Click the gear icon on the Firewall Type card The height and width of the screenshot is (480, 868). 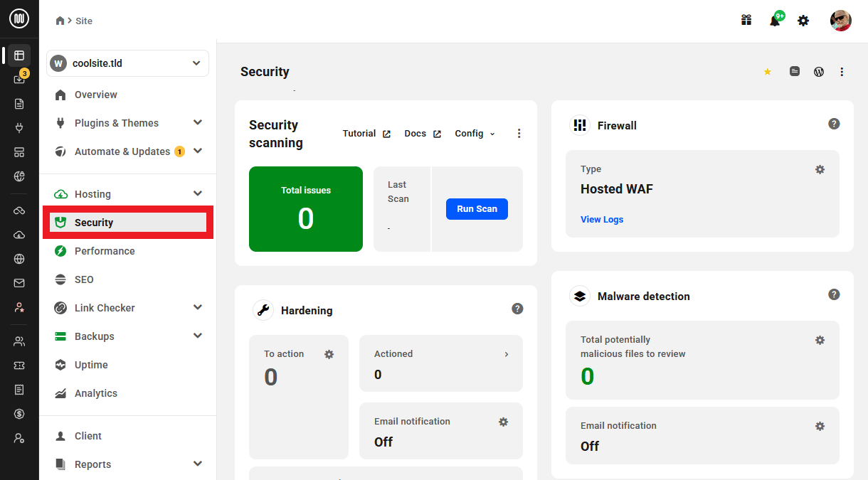820,169
